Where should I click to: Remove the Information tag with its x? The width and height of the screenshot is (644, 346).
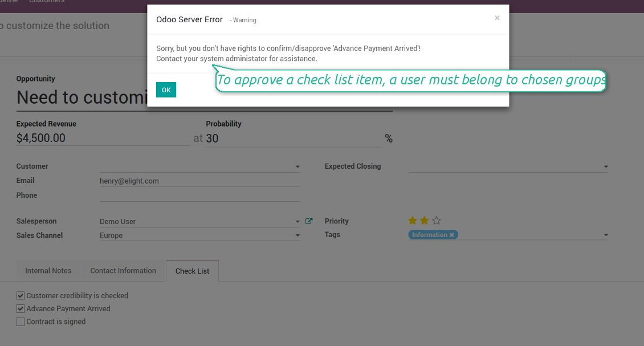(452, 235)
